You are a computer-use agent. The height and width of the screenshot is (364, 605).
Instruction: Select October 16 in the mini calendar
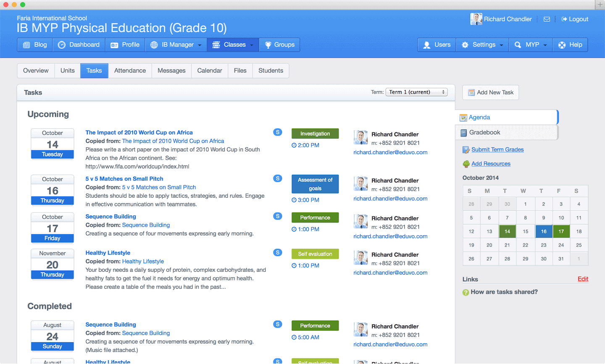(544, 231)
